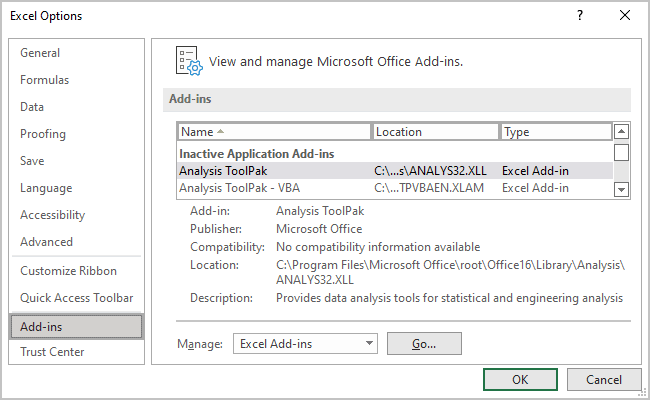The height and width of the screenshot is (400, 650).
Task: Sort add-ins by Location column header
Action: pos(435,132)
